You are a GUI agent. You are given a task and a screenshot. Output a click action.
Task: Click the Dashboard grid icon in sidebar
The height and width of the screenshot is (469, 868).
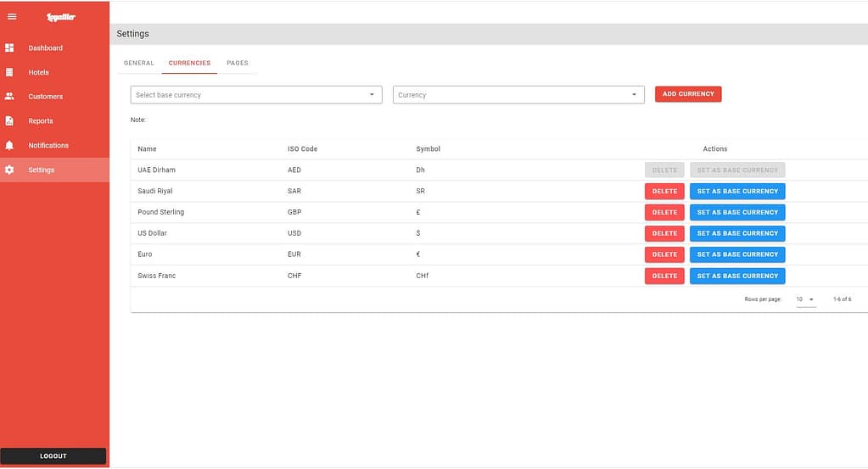(x=9, y=47)
